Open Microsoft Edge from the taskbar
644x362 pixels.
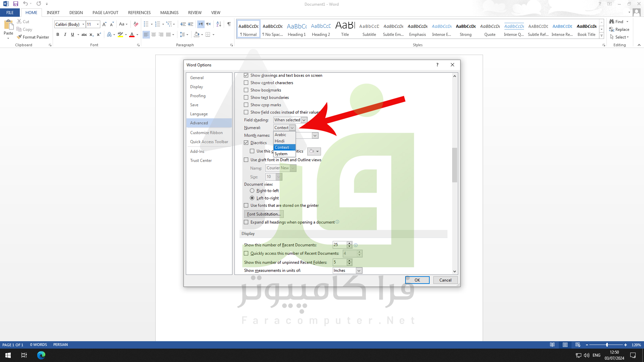click(x=41, y=355)
